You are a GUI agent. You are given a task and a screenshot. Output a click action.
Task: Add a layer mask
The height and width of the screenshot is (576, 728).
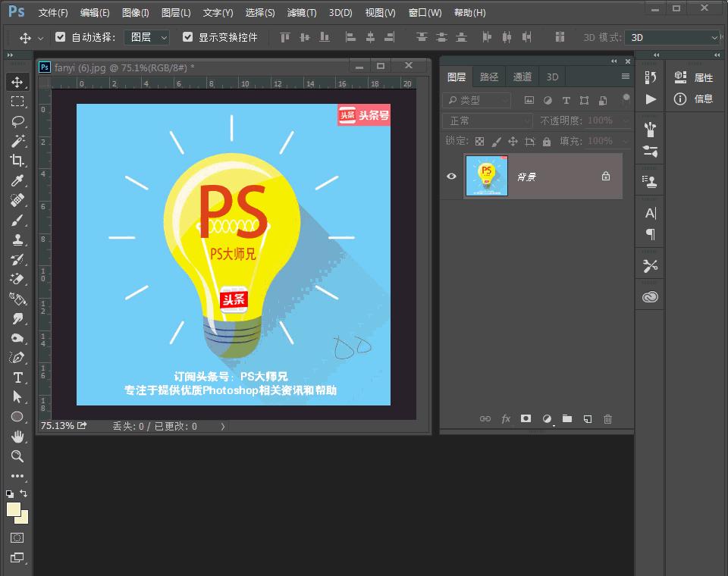click(526, 418)
